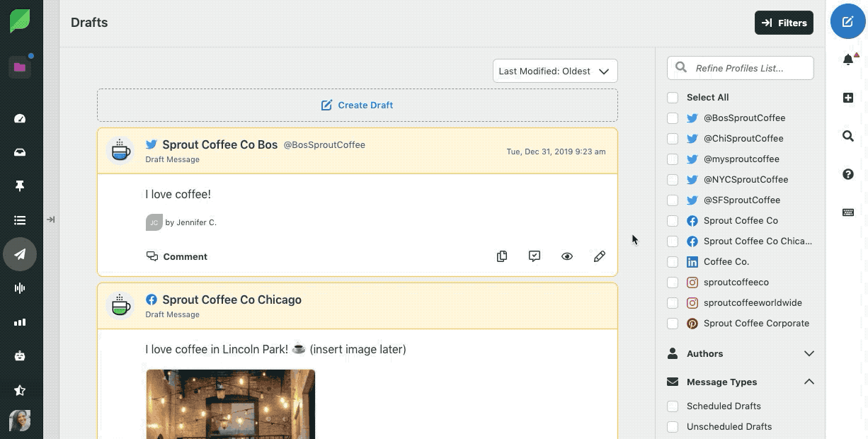Open the star Reviews icon
This screenshot has height=439, width=868.
[x=20, y=390]
